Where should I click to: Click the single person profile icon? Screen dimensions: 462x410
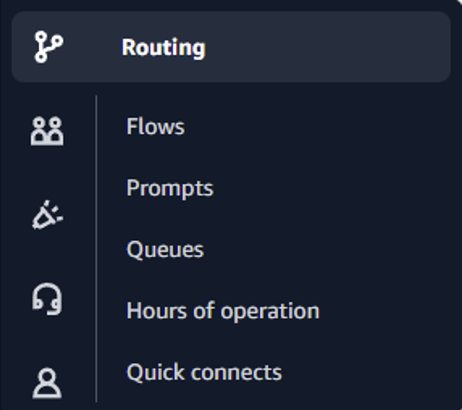[x=47, y=383]
